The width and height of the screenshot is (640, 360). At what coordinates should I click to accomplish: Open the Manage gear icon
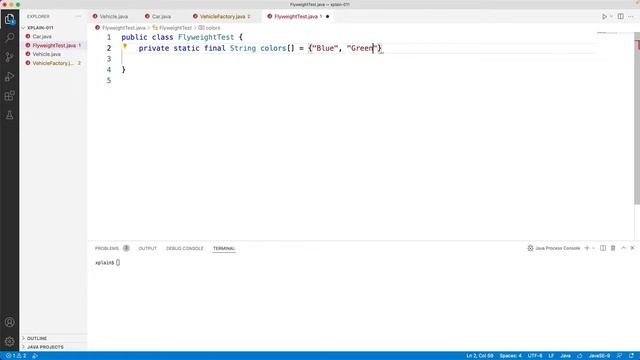pyautogui.click(x=9, y=341)
